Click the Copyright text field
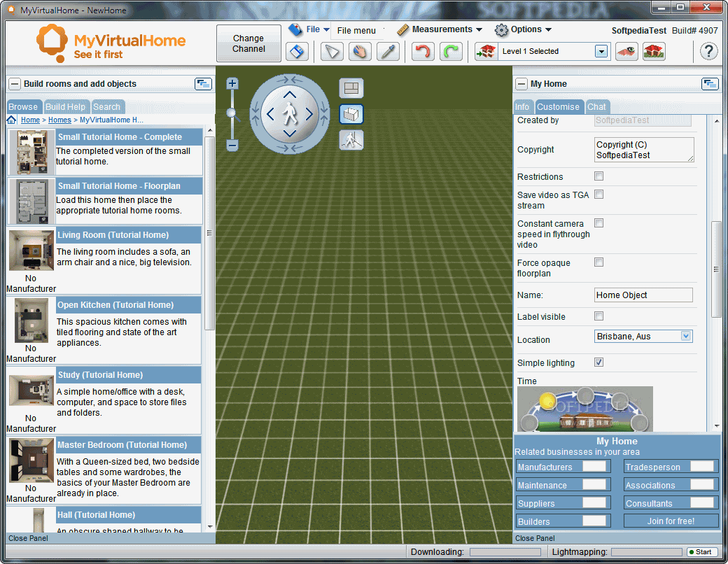This screenshot has width=728, height=564. pos(644,150)
